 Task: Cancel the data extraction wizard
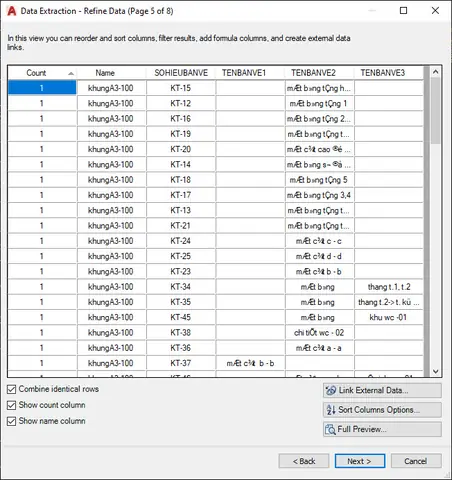pyautogui.click(x=416, y=461)
